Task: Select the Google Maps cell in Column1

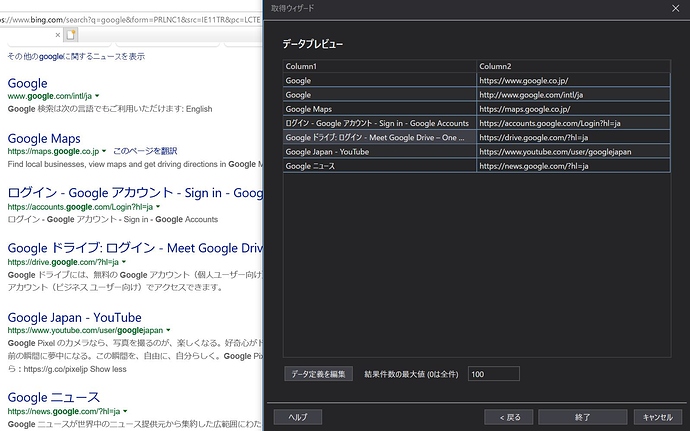Action: click(x=380, y=109)
